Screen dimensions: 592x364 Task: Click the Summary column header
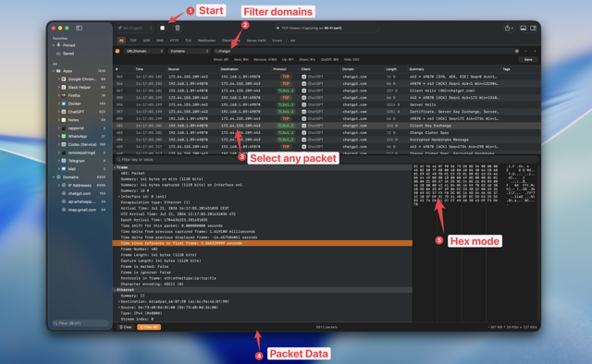click(x=417, y=69)
